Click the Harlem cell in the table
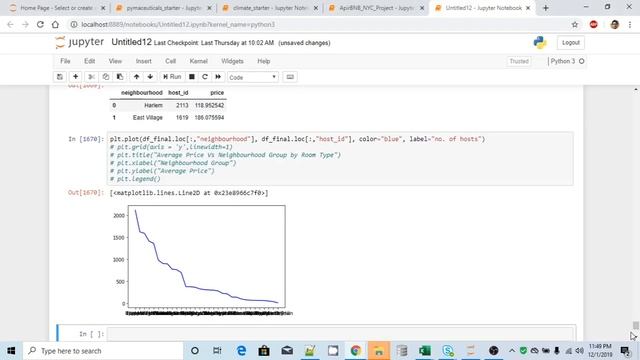Viewport: 640px width, 360px height. (x=153, y=105)
